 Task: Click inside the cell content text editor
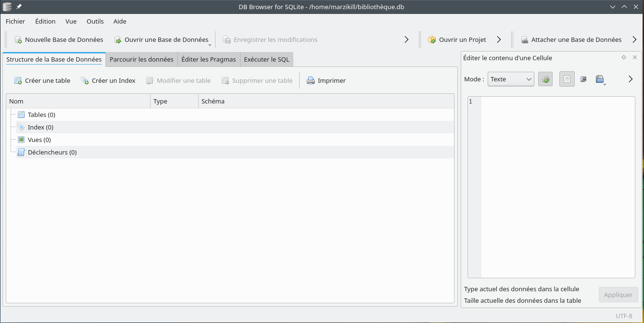coord(558,187)
